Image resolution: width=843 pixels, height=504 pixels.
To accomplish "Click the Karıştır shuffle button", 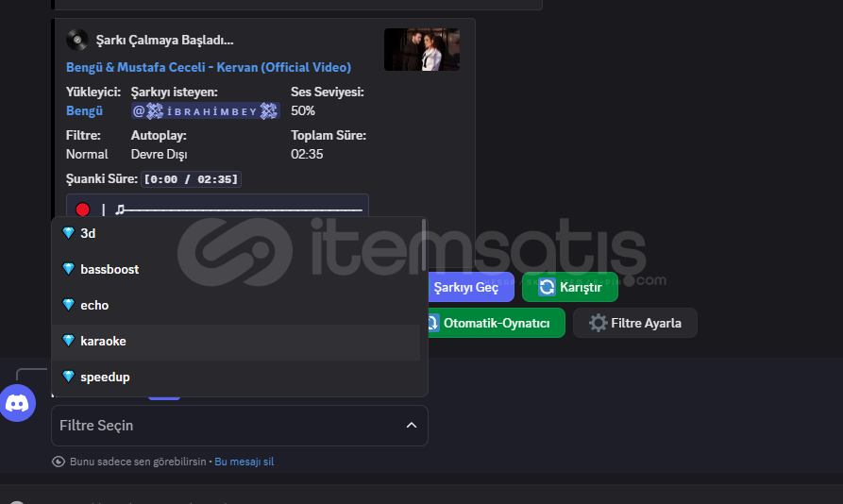I will pos(570,288).
